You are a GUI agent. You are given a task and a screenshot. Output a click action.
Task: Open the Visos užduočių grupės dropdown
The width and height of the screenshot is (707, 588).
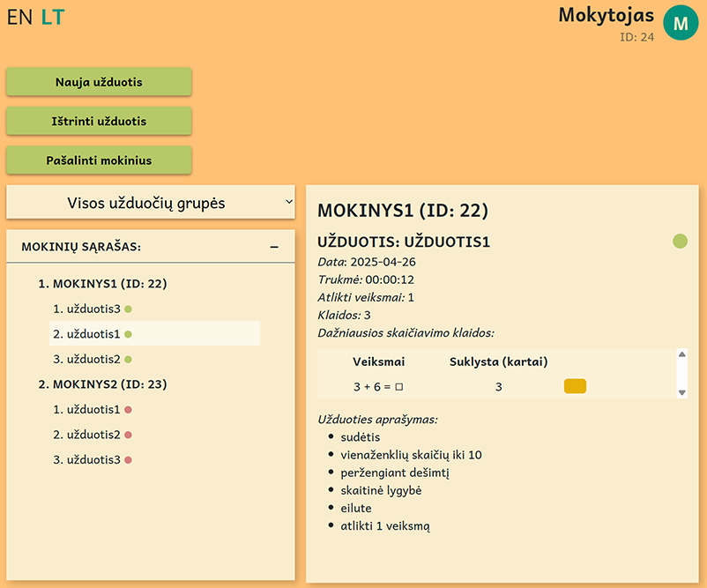pyautogui.click(x=151, y=202)
